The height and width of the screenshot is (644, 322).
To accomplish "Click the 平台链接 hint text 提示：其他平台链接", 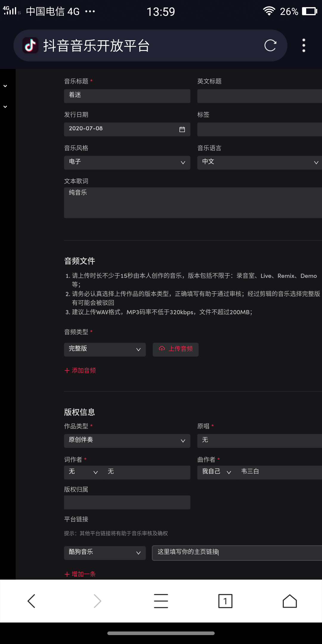I will [116, 533].
